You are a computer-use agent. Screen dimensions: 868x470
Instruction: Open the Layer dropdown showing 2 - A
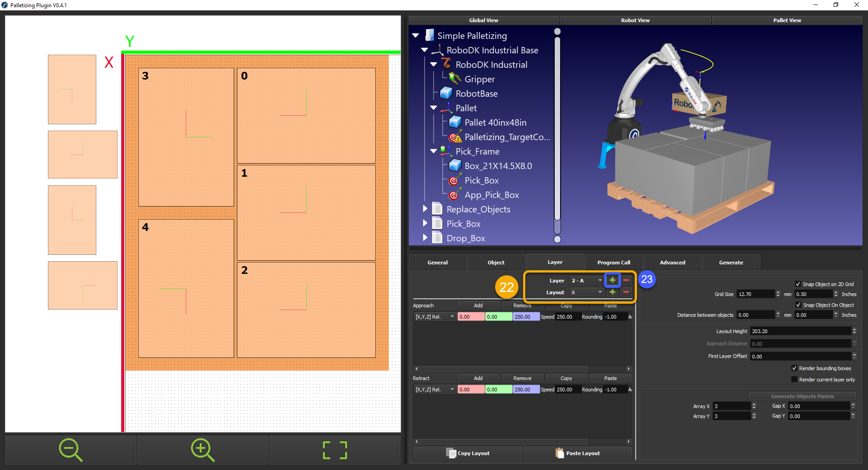(586, 280)
